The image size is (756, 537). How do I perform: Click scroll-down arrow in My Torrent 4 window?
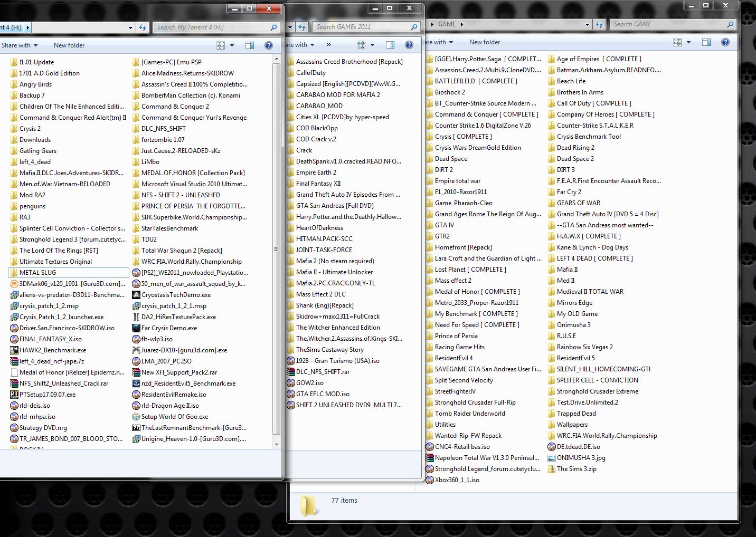(277, 445)
